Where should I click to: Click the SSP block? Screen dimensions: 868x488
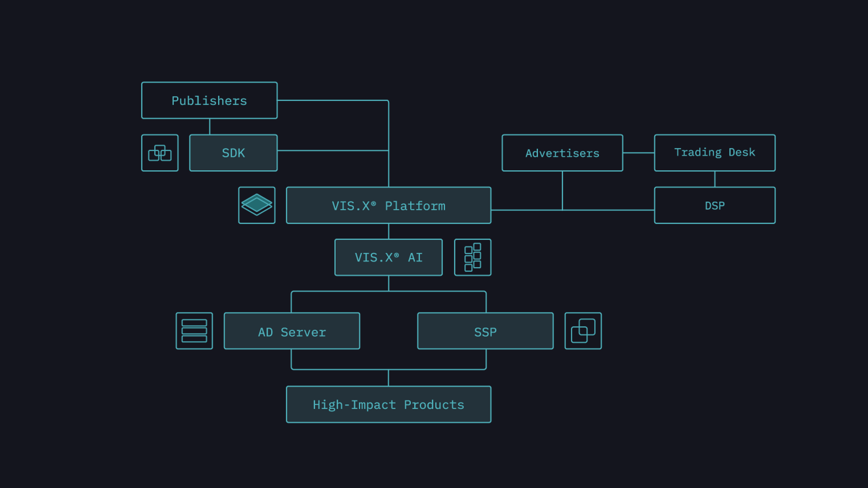click(x=485, y=331)
